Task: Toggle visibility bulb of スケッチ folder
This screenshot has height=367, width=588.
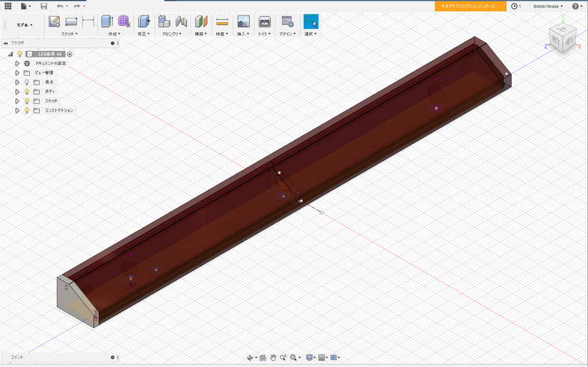Action: tap(26, 101)
